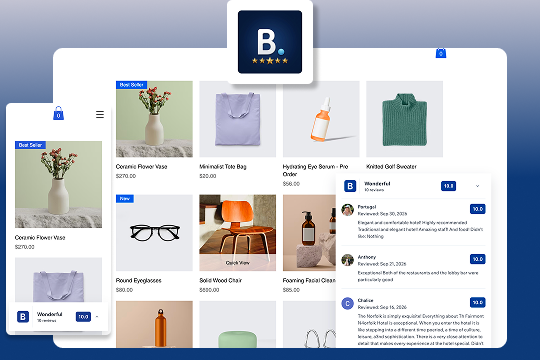Click the B logo in desktop reviews panel header
Image resolution: width=540 pixels, height=360 pixels.
pos(350,186)
